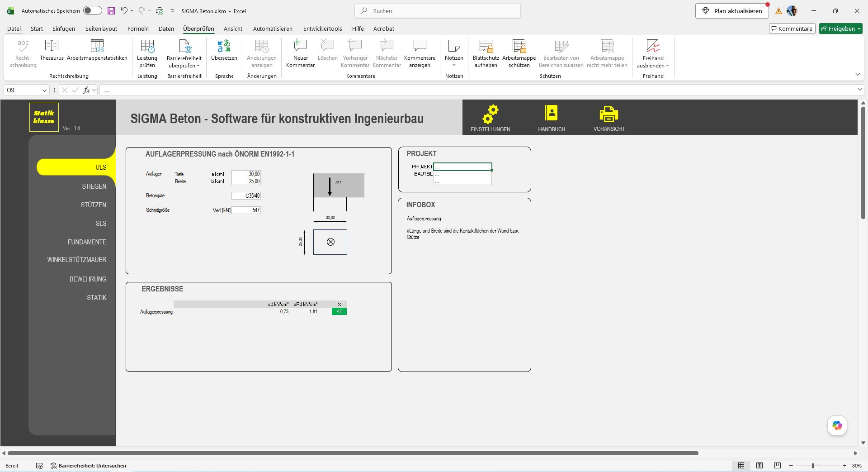Click the Suchen search box
The height and width of the screenshot is (472, 868).
(x=438, y=11)
